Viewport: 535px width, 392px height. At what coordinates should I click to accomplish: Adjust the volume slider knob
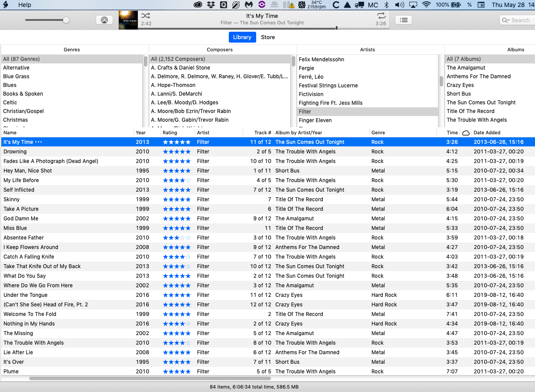[x=66, y=20]
